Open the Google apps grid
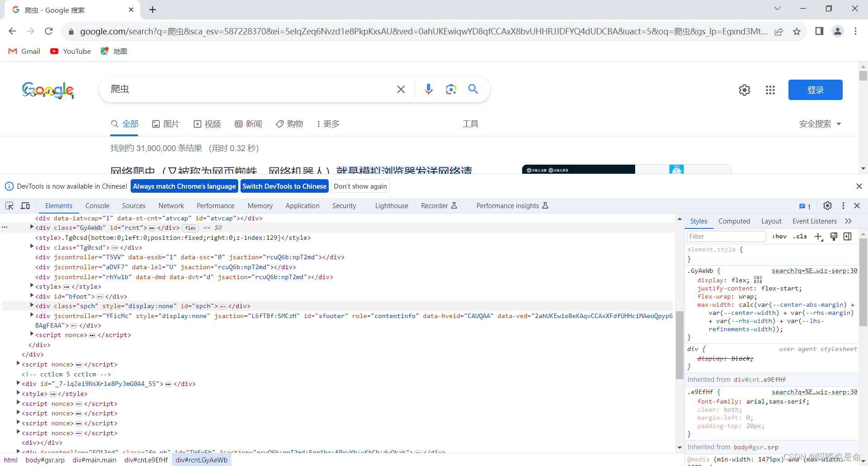The width and height of the screenshot is (868, 466). point(770,90)
